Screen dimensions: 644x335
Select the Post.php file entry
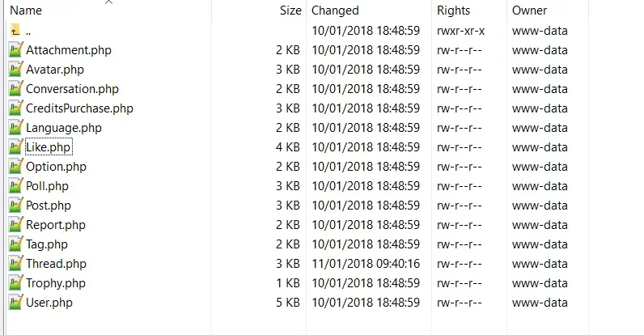pos(49,205)
